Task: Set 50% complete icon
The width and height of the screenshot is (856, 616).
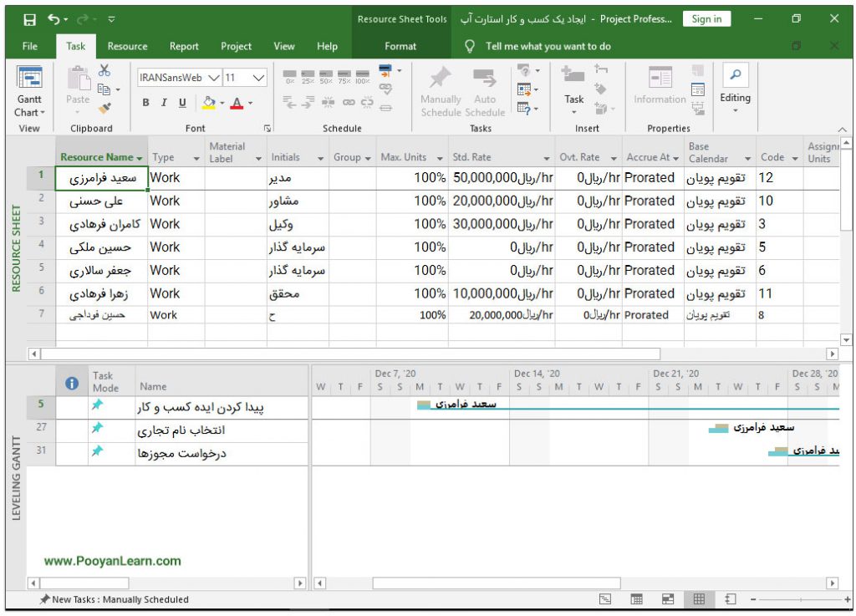Action: [326, 76]
